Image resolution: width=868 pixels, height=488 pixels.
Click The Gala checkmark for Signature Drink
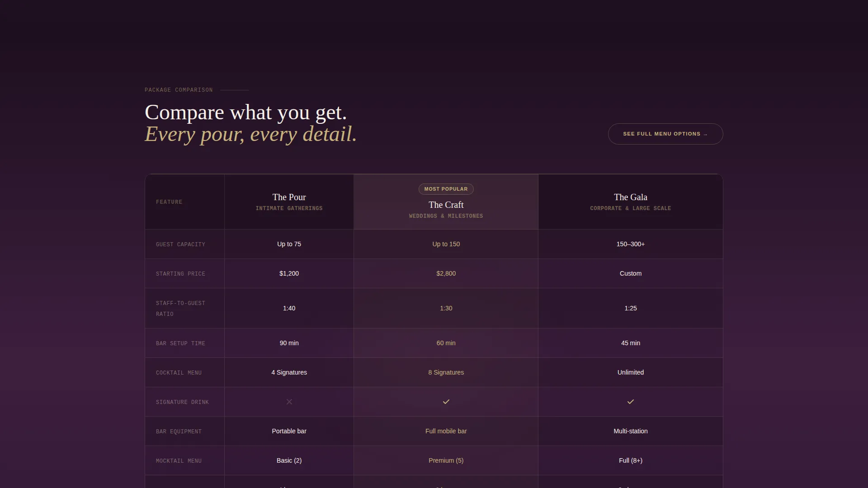click(x=631, y=402)
